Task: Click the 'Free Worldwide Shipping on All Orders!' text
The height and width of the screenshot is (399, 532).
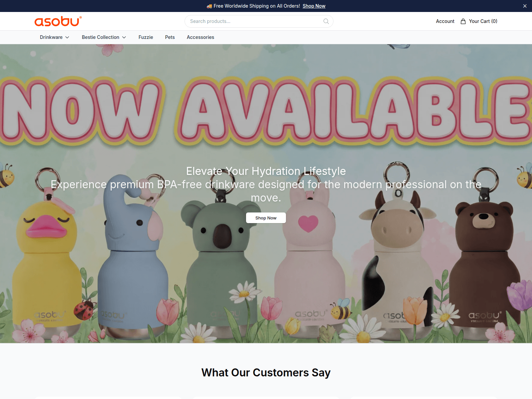Action: pyautogui.click(x=257, y=6)
